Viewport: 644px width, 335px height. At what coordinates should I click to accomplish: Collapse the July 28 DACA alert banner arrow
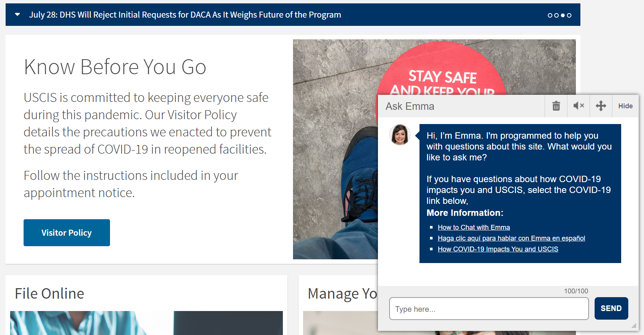click(x=17, y=15)
